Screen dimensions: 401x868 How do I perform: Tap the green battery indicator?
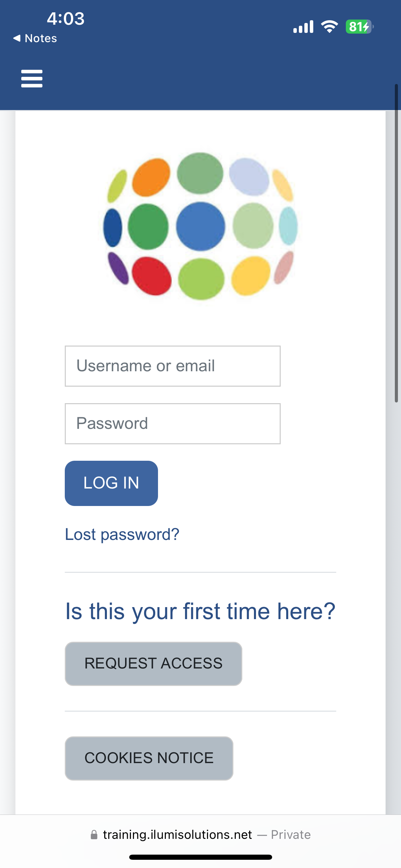point(359,27)
